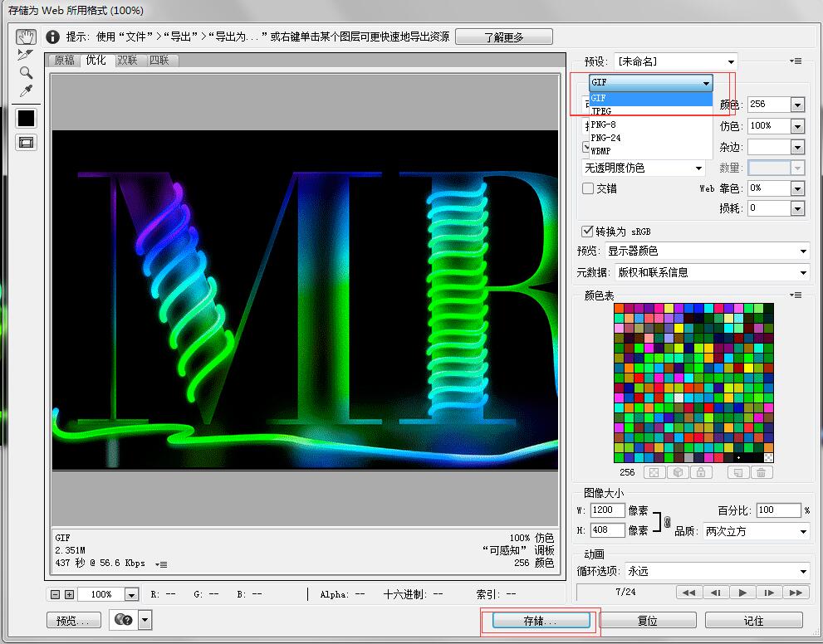823x644 pixels.
Task: Open the 元数据 metadata dropdown
Action: click(x=712, y=272)
